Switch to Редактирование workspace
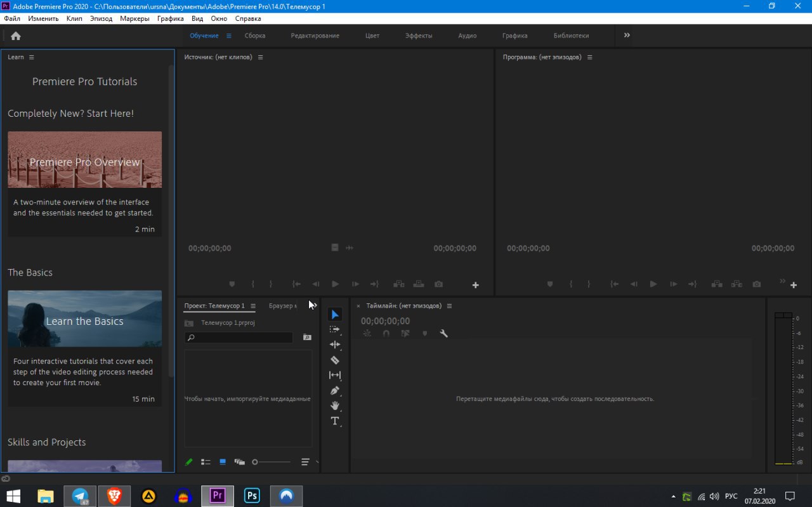 pos(315,36)
